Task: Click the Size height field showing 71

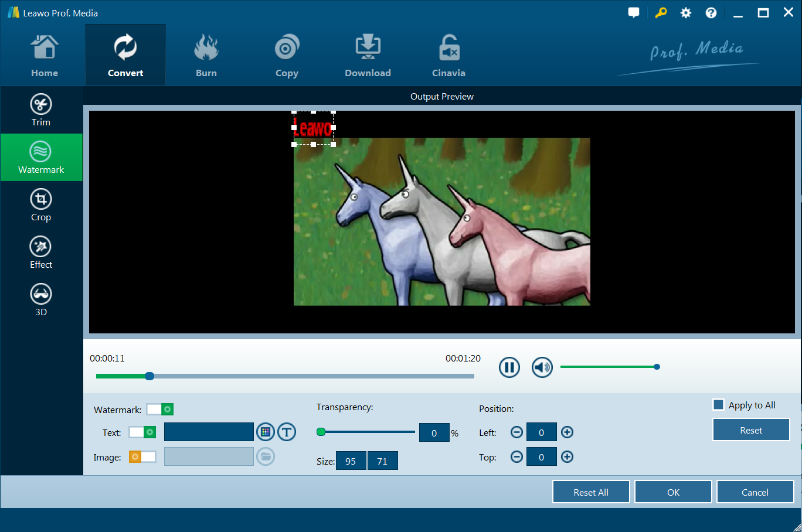Action: click(383, 461)
